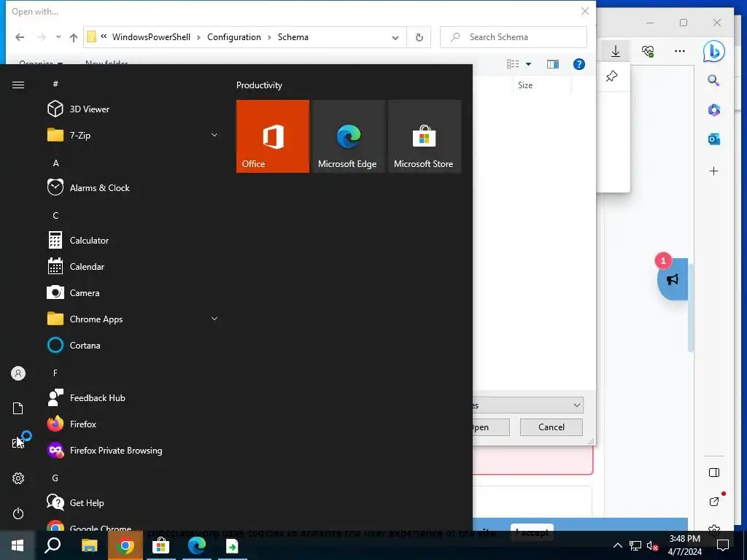The width and height of the screenshot is (747, 560).
Task: Select the Configuration breadcrumb
Action: (x=234, y=37)
